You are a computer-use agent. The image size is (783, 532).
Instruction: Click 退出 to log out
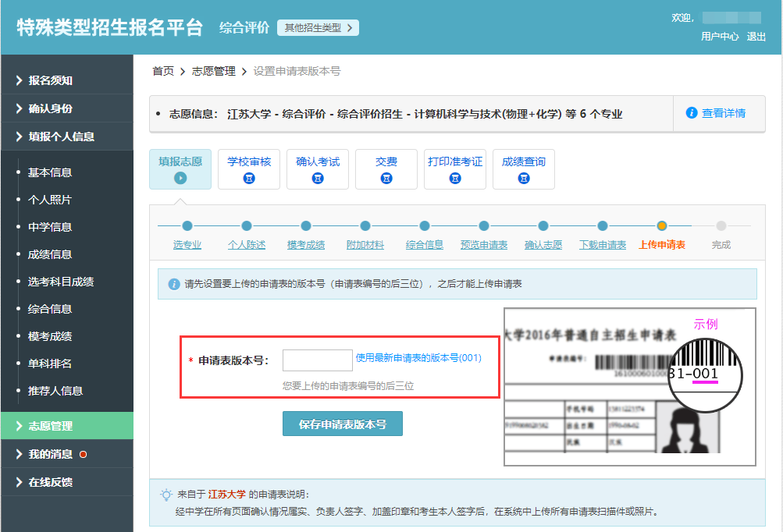point(756,37)
